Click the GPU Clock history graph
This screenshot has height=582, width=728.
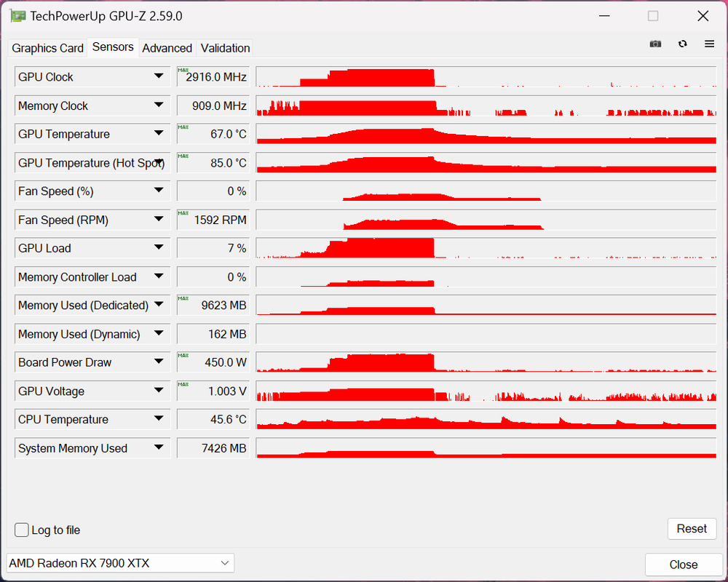coord(486,76)
